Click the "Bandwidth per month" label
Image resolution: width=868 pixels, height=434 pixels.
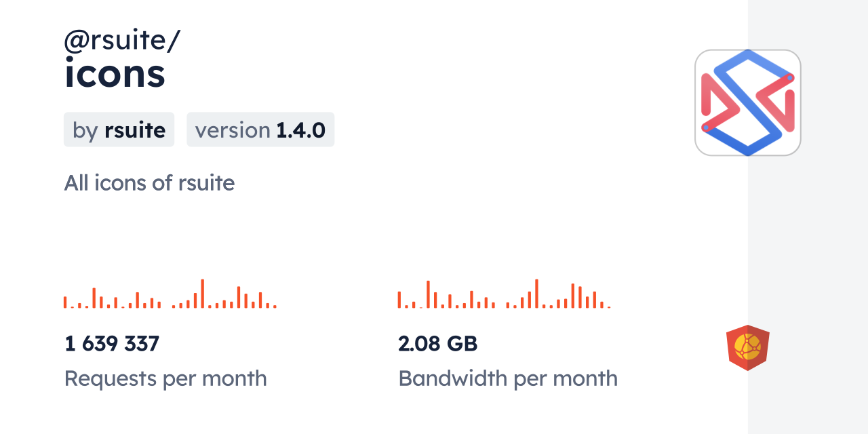pos(508,378)
